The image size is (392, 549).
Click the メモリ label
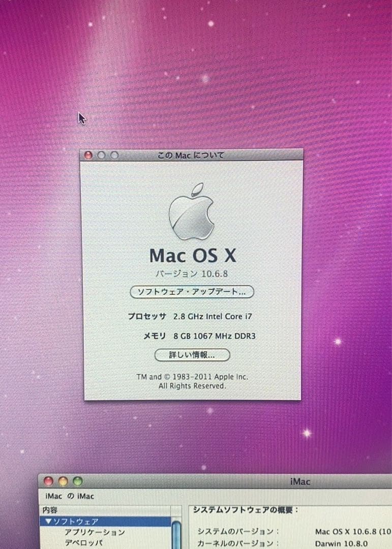click(155, 336)
